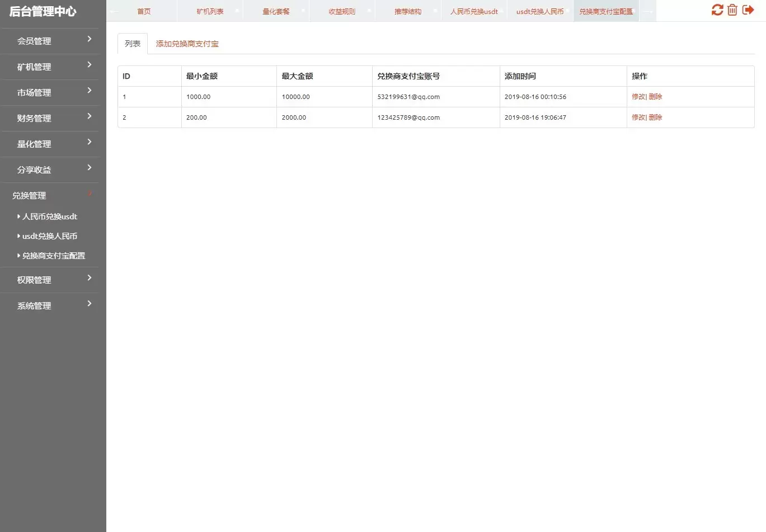Click the logout exit icon
766x532 pixels.
coord(748,10)
